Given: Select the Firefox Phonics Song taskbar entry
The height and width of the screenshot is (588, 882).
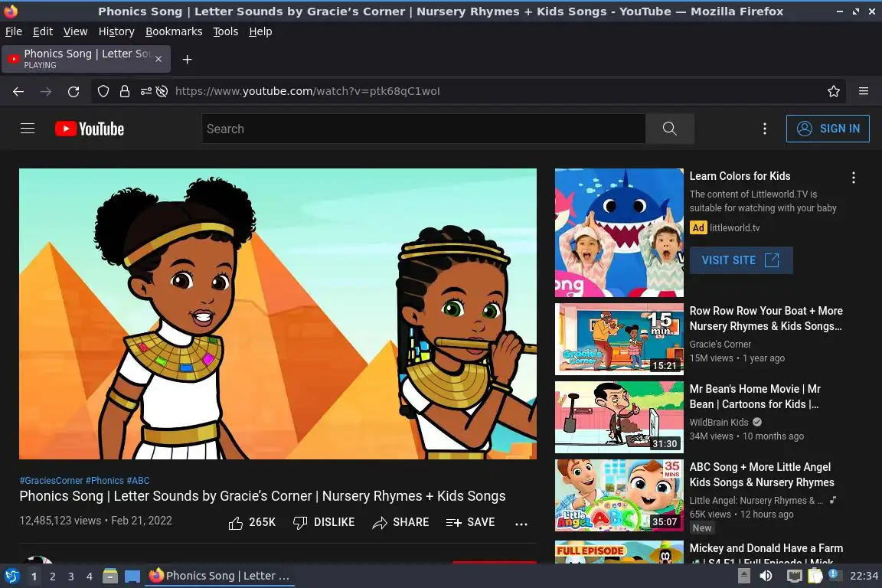Looking at the screenshot, I should point(220,576).
